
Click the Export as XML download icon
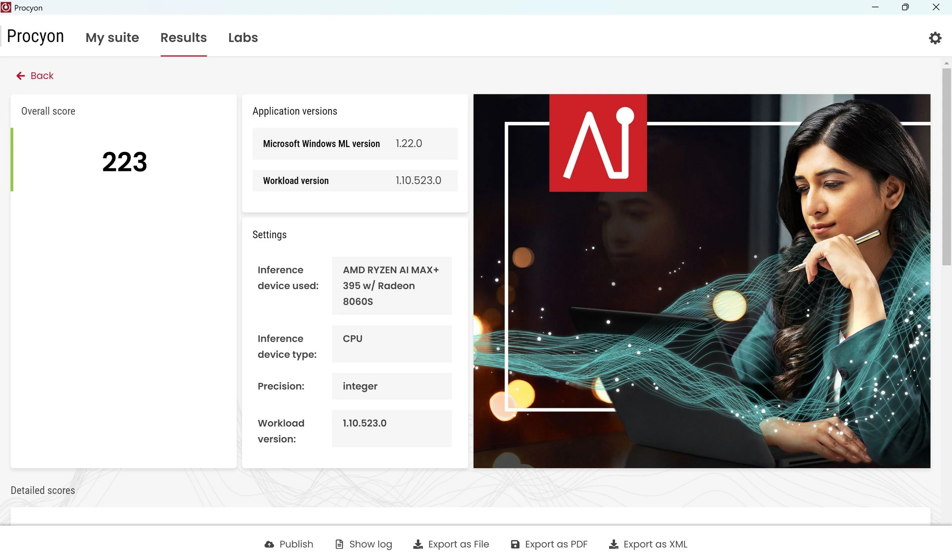[614, 544]
